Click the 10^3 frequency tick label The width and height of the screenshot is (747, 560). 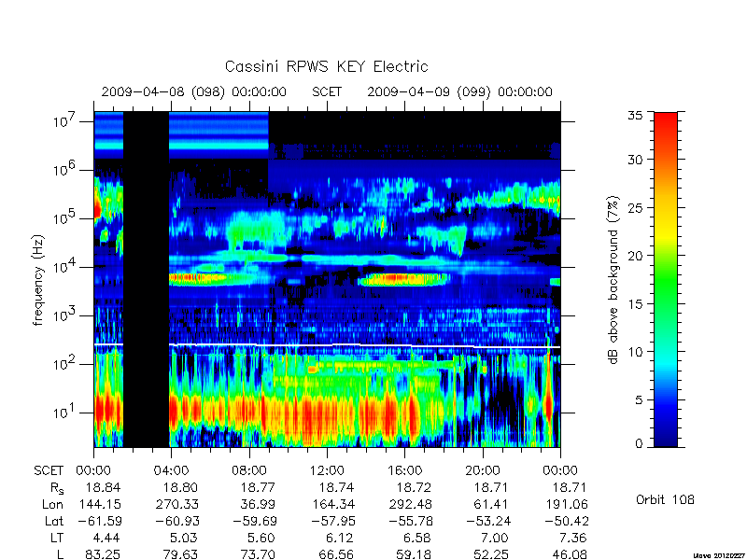63,315
